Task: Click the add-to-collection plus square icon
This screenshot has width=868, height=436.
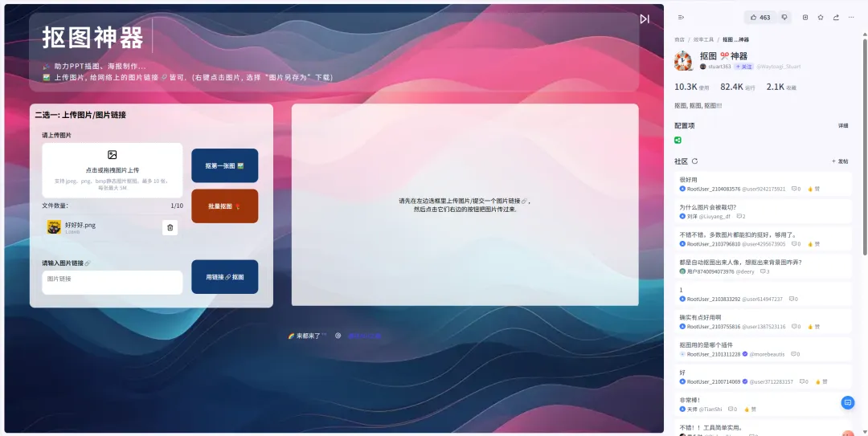Action: click(805, 17)
